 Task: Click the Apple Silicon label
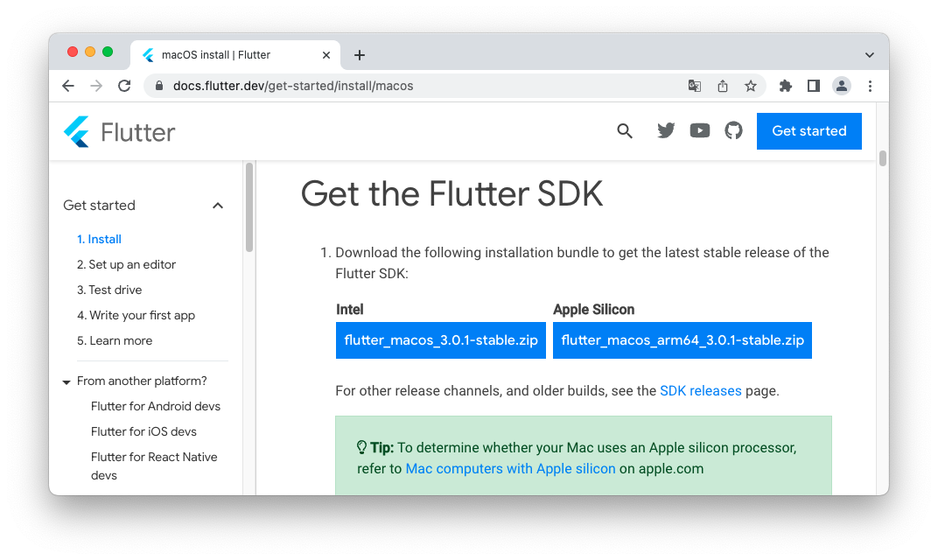point(593,310)
